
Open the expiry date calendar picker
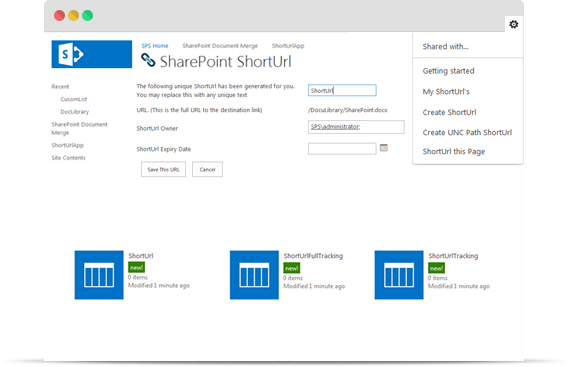384,147
